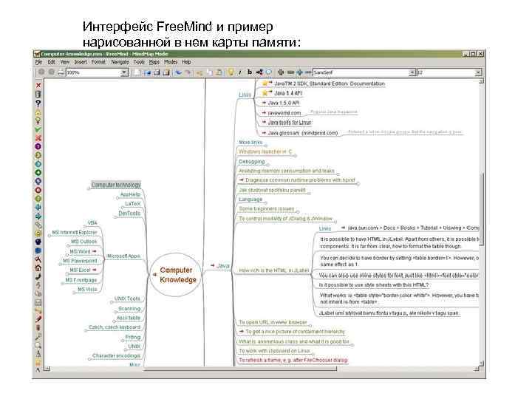The width and height of the screenshot is (532, 399).
Task: Expand the LaTeX node
Action: click(133, 204)
